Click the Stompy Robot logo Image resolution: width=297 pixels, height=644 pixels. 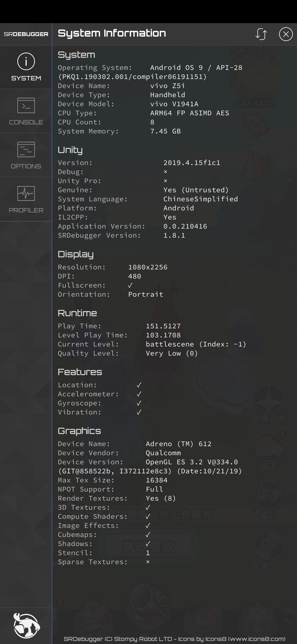pyautogui.click(x=26, y=626)
